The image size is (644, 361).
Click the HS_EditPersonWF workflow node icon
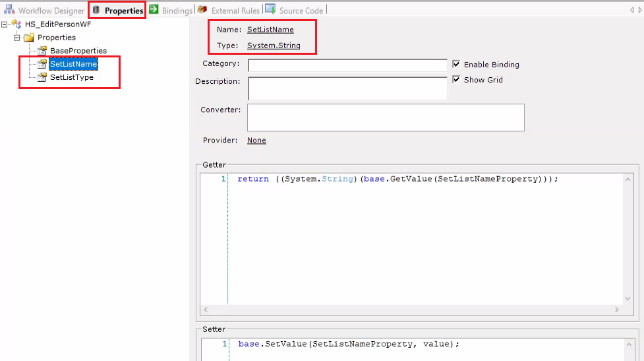coord(16,24)
